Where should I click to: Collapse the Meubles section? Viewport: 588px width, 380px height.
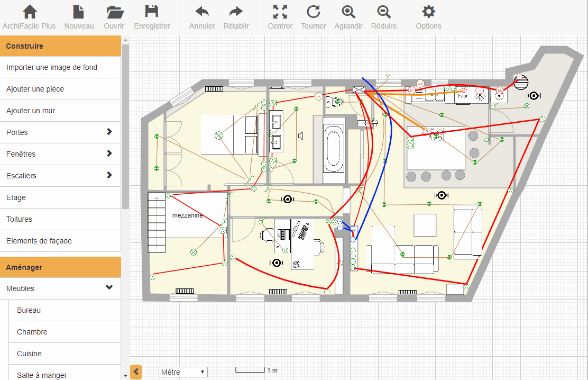tap(109, 288)
